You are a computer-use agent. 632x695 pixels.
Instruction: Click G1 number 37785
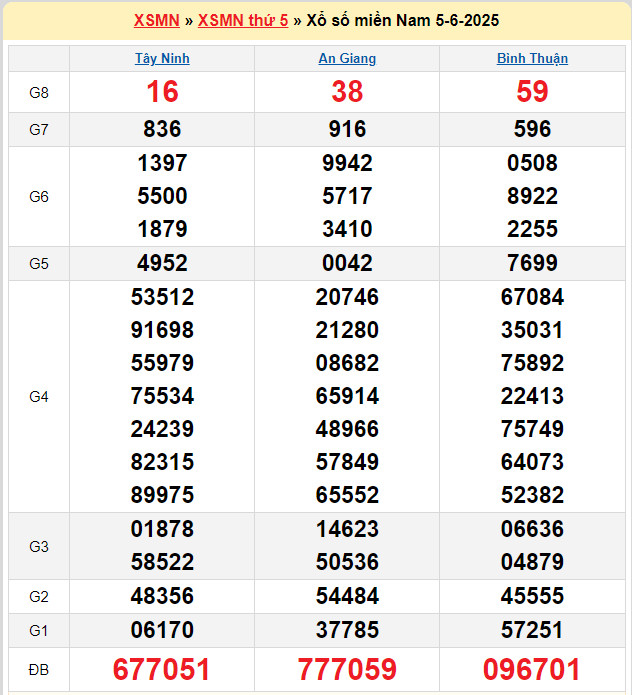point(347,630)
